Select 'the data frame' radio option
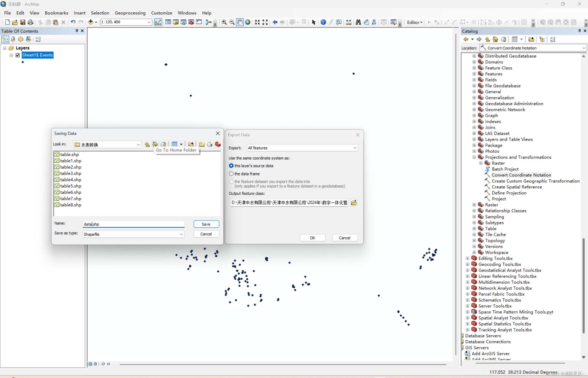Screen dimensions: 588x378 click(x=231, y=174)
